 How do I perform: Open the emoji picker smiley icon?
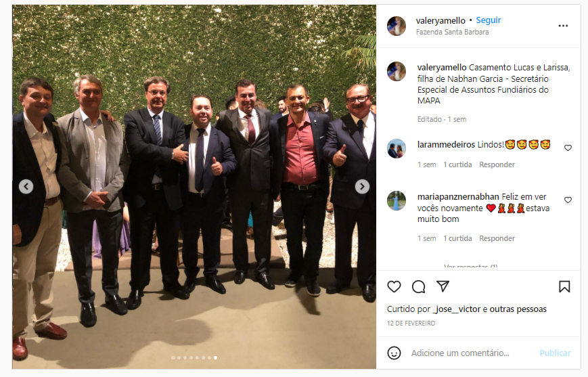click(x=394, y=353)
